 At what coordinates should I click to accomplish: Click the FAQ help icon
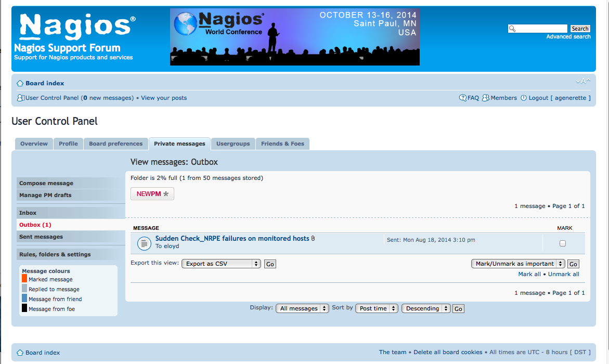coord(462,98)
